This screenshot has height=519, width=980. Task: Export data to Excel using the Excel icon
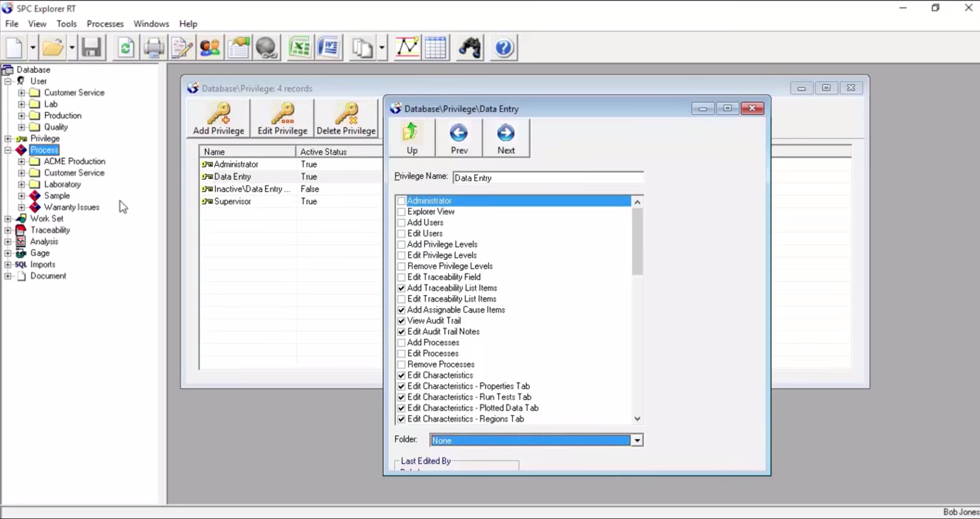[300, 47]
